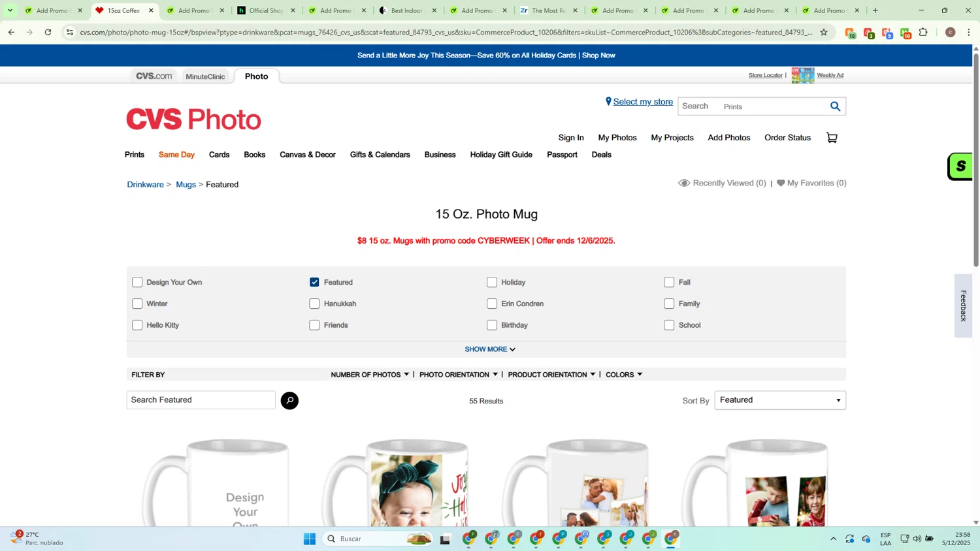Show hidden system tray icons
The width and height of the screenshot is (980, 551).
tap(833, 539)
